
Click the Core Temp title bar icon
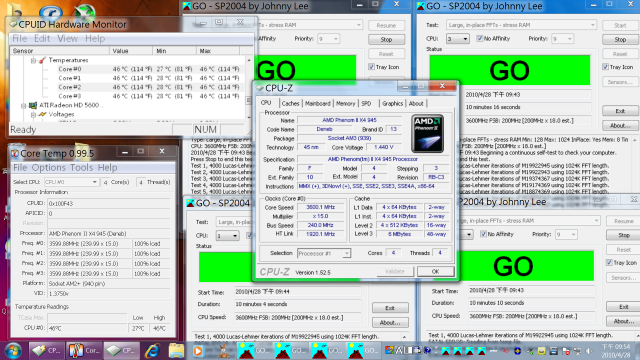15,153
